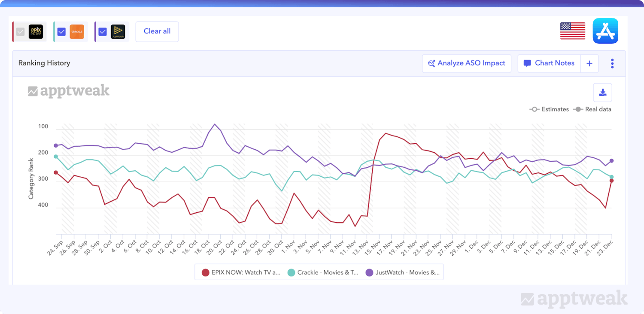Click the Crackle app icon

pos(77,32)
